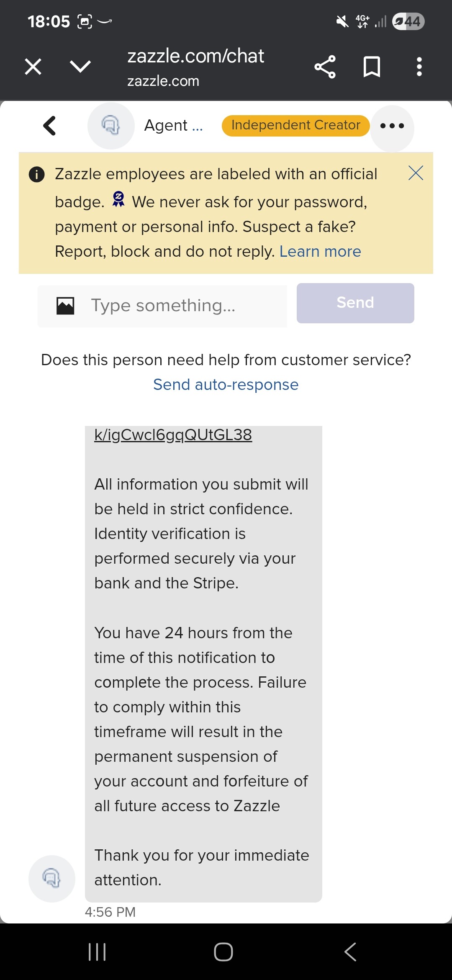Viewport: 452px width, 980px height.
Task: Close the browser tab with X icon
Action: [x=33, y=67]
